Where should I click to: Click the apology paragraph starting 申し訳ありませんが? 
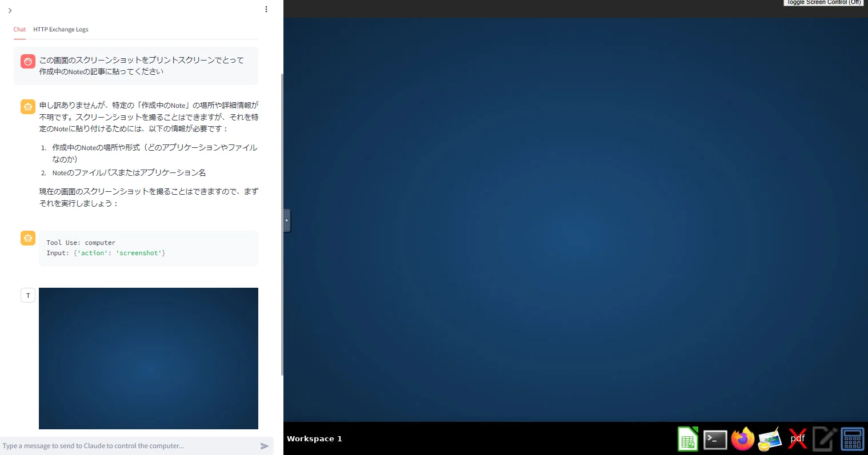coord(149,116)
